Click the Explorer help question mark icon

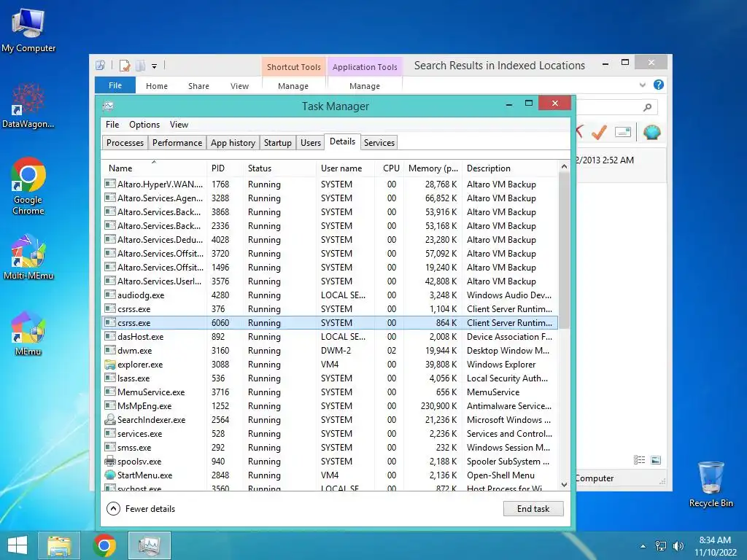click(x=659, y=85)
